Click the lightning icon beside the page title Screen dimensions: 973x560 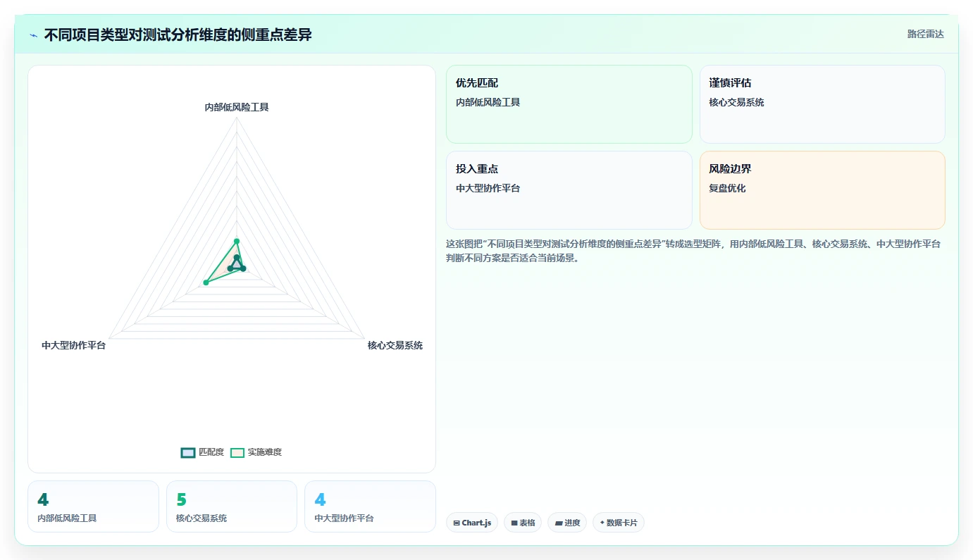(34, 35)
